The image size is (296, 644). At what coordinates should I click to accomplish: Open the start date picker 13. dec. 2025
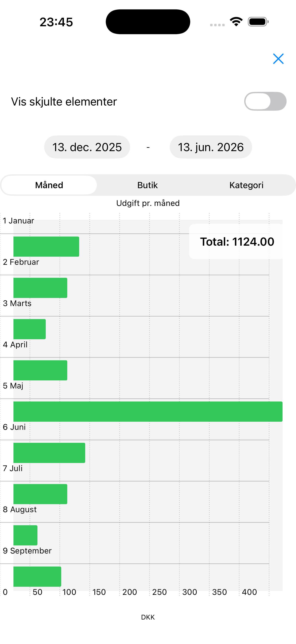coord(87,147)
